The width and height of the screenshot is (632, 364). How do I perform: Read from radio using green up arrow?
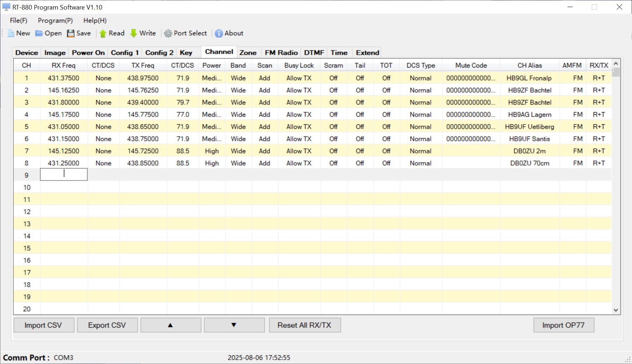pyautogui.click(x=103, y=33)
